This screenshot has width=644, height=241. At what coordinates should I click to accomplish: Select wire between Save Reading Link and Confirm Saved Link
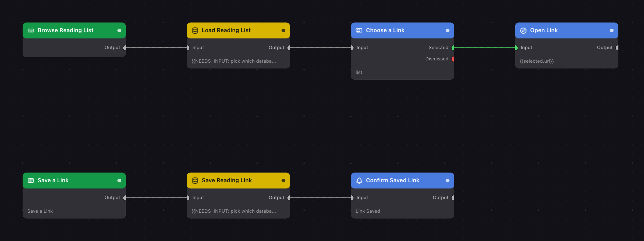tap(321, 198)
